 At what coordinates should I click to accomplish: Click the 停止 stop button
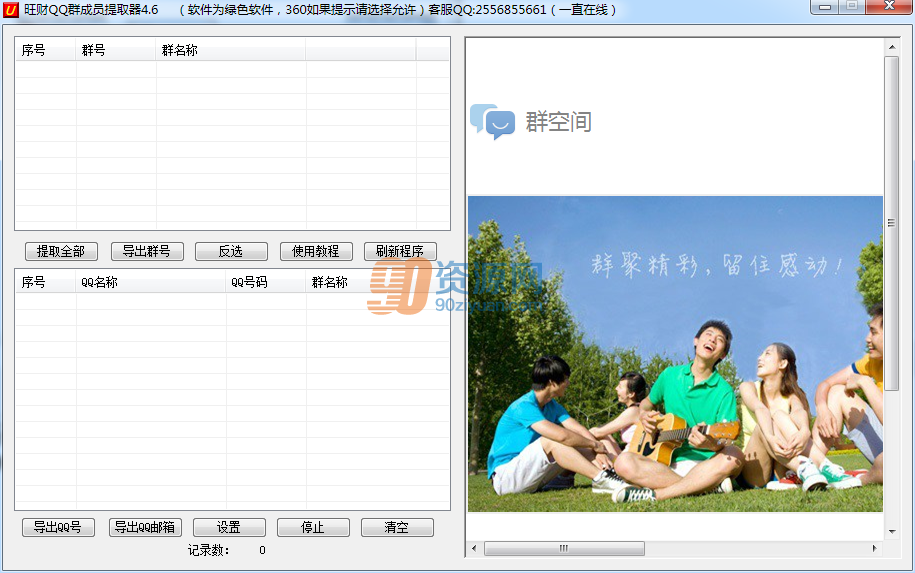tap(313, 527)
